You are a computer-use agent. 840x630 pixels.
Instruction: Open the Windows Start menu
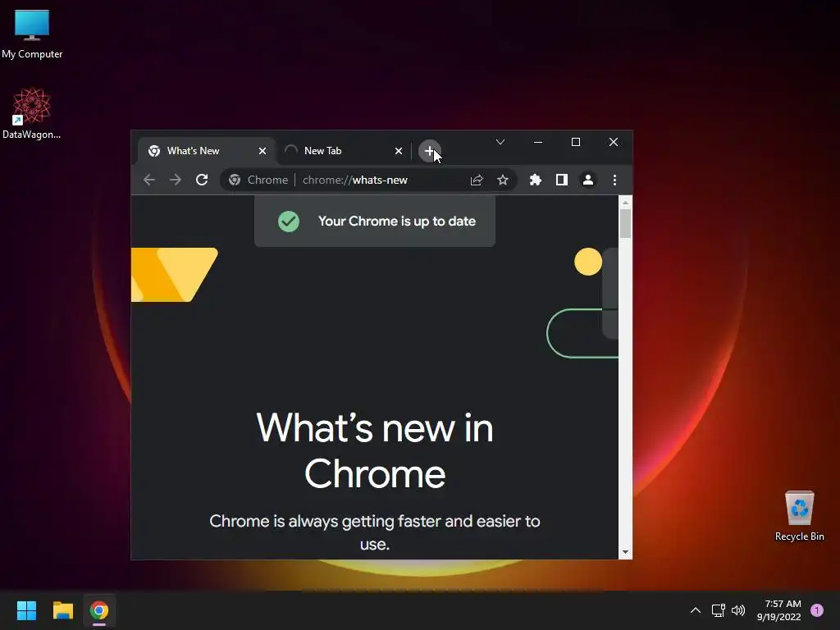pos(26,610)
